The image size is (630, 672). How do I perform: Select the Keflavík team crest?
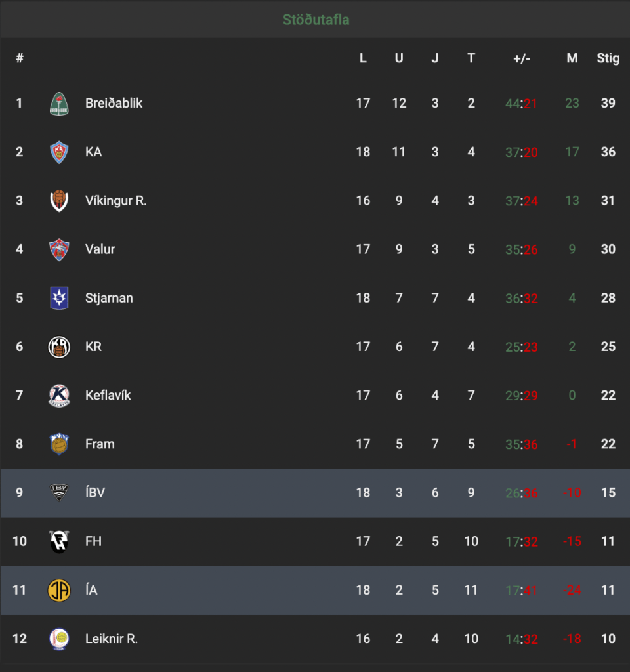(x=59, y=395)
